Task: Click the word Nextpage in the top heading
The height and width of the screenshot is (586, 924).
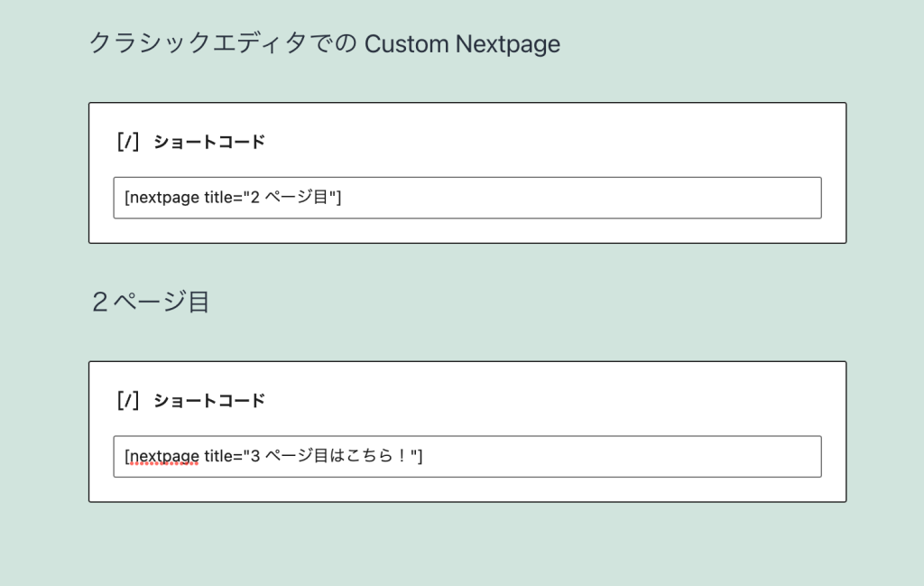Action: 508,45
